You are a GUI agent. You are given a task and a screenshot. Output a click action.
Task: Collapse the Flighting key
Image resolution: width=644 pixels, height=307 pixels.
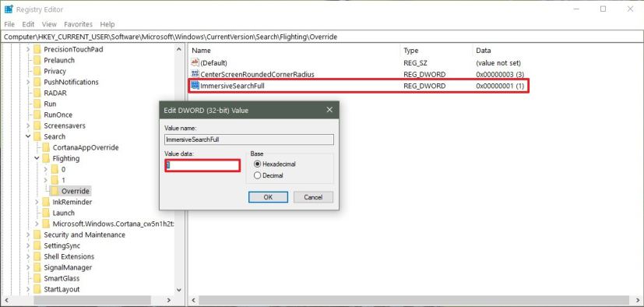(x=37, y=158)
